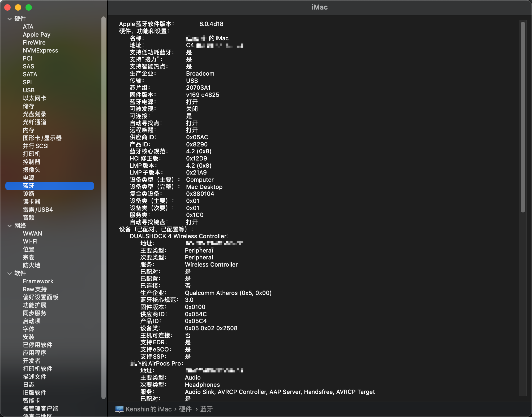The image size is (532, 417).
Task: Open the PCI hardware entry
Action: click(27, 58)
